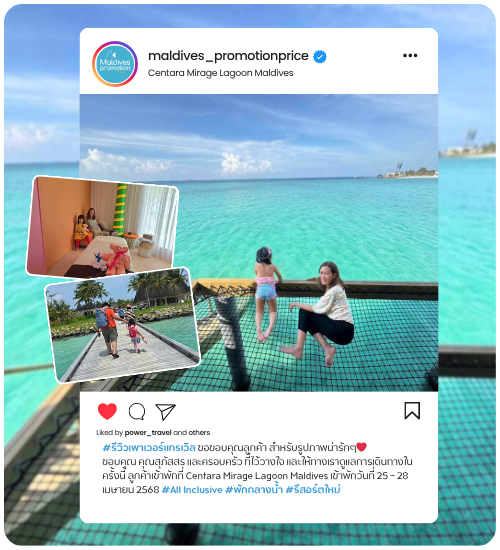The image size is (500, 550).
Task: Click the red heart emoji in caption
Action: click(361, 447)
